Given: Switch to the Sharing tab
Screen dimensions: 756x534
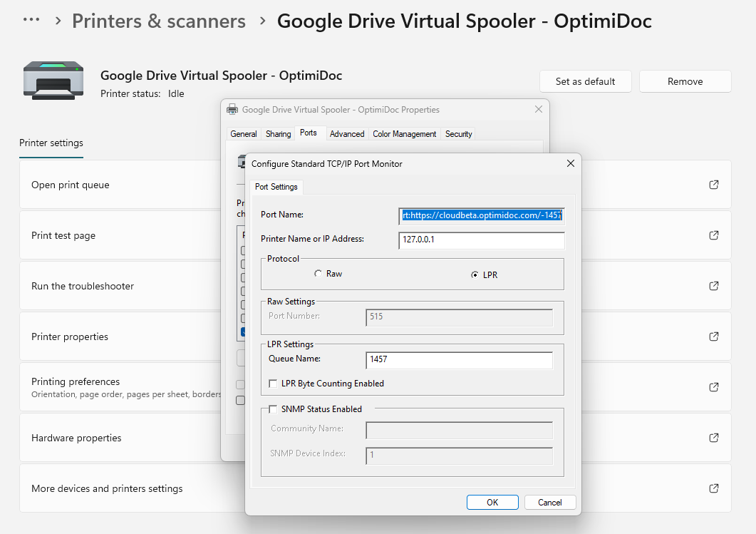Looking at the screenshot, I should point(278,134).
